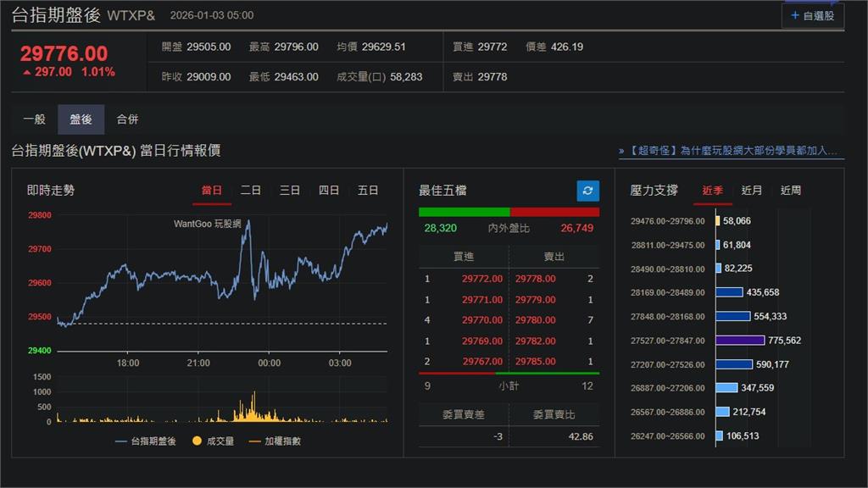
Task: Switch chart to 五日 view
Action: [x=368, y=191]
